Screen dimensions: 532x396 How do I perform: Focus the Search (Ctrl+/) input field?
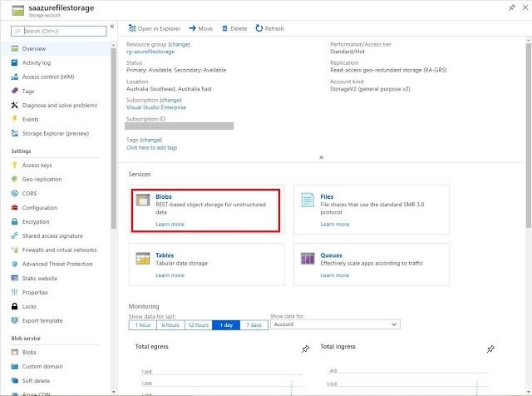tap(59, 31)
